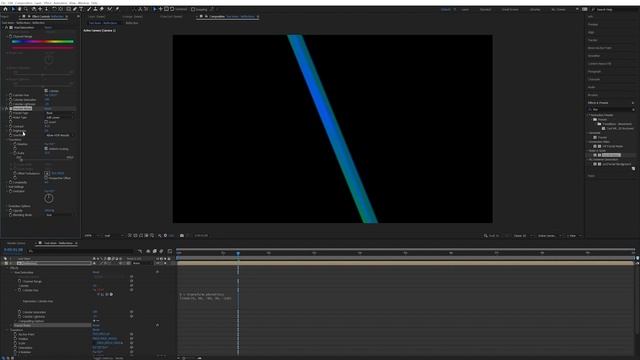
Task: Click the Home icon in the toolbar
Action: (5, 9)
